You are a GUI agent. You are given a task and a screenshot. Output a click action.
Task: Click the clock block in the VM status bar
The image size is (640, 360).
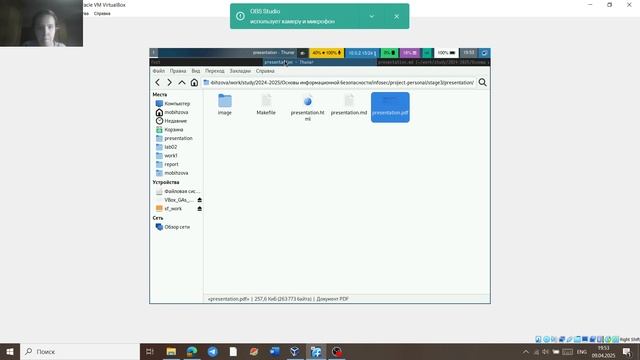469,53
